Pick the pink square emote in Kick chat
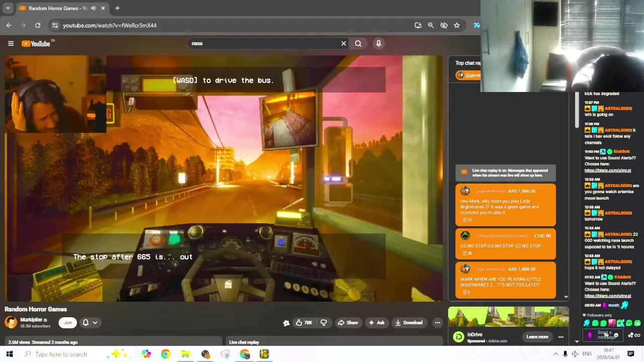Screen dimensions: 644x362 point(612,323)
